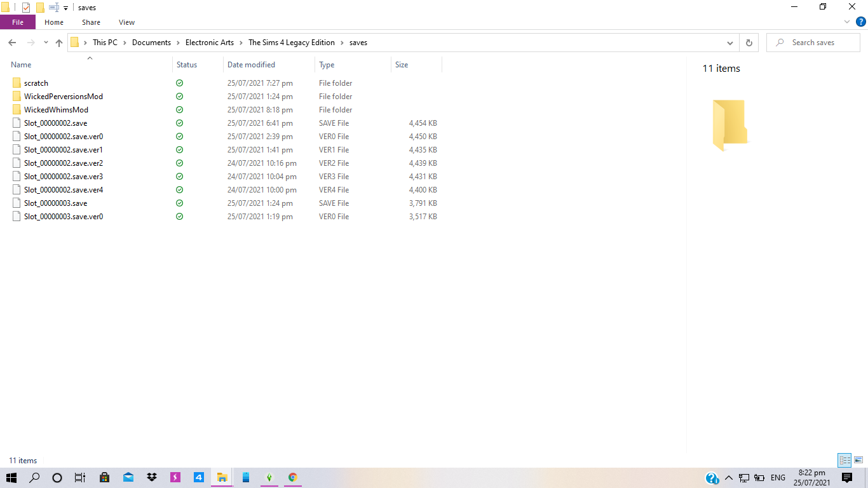868x488 pixels.
Task: Expand the ribbon with the chevron
Action: (847, 22)
